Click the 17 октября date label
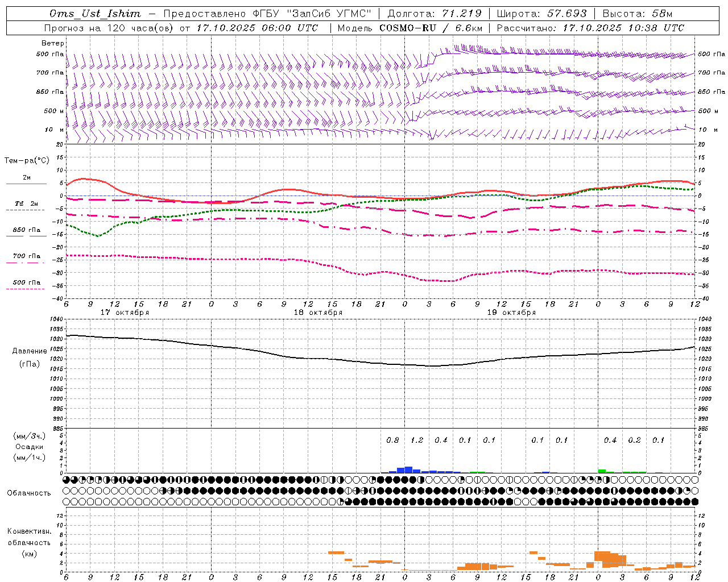The image size is (728, 582). pos(125,313)
